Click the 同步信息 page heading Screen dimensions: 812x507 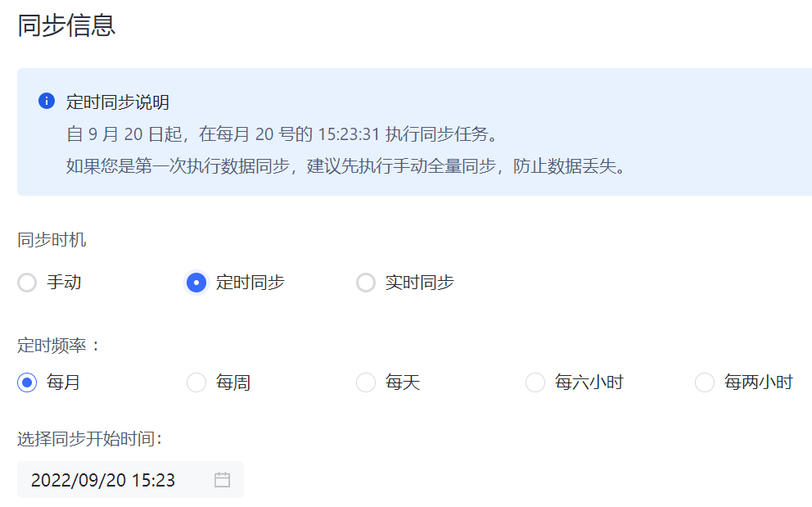click(66, 25)
